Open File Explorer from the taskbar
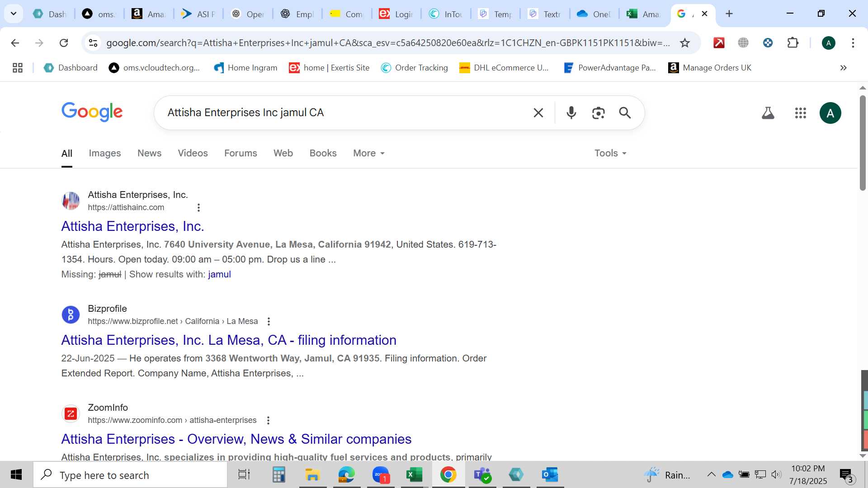Viewport: 868px width, 488px height. click(312, 474)
